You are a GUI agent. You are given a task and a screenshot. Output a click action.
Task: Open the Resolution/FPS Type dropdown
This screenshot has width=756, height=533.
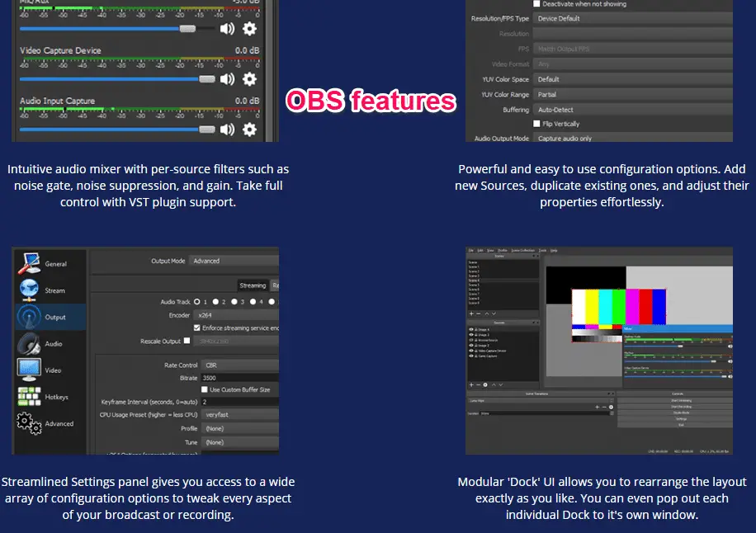[x=633, y=18]
